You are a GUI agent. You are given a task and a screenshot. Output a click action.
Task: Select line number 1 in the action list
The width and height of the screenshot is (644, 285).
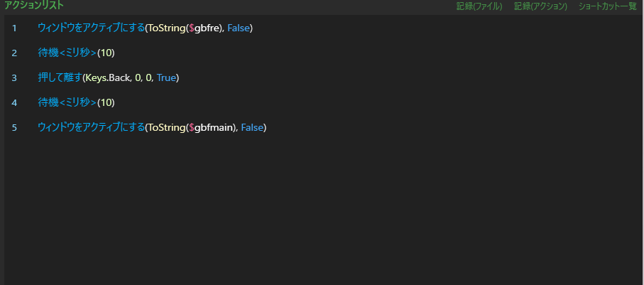[x=14, y=28]
